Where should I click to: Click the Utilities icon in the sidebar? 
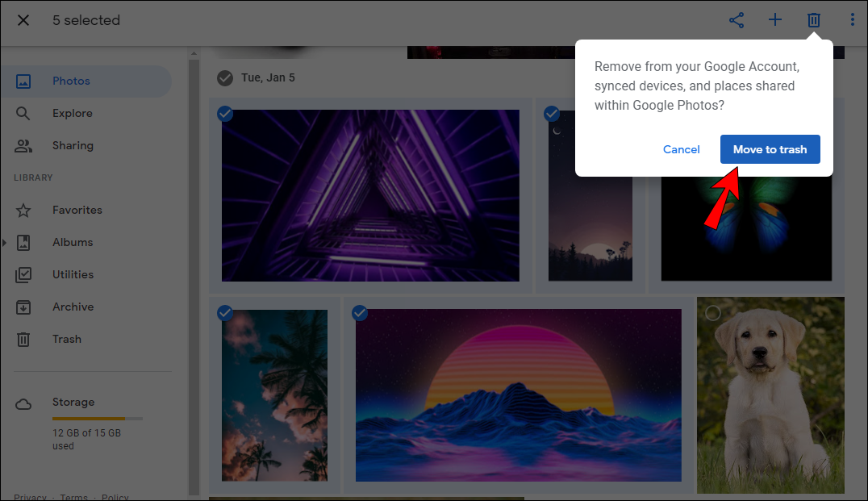23,274
